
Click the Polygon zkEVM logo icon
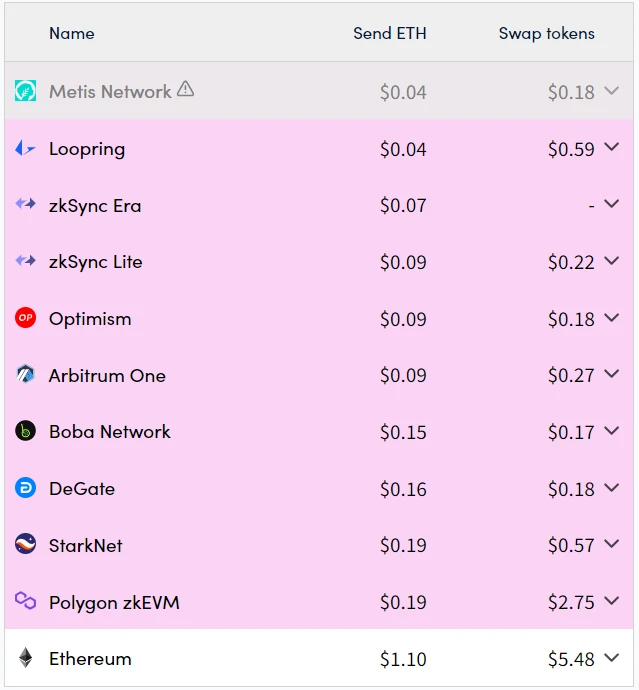pos(25,601)
